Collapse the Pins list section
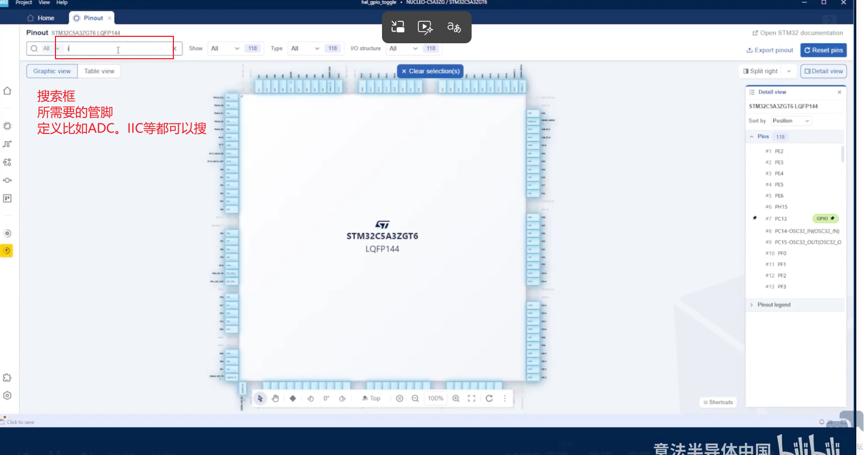 pos(752,137)
